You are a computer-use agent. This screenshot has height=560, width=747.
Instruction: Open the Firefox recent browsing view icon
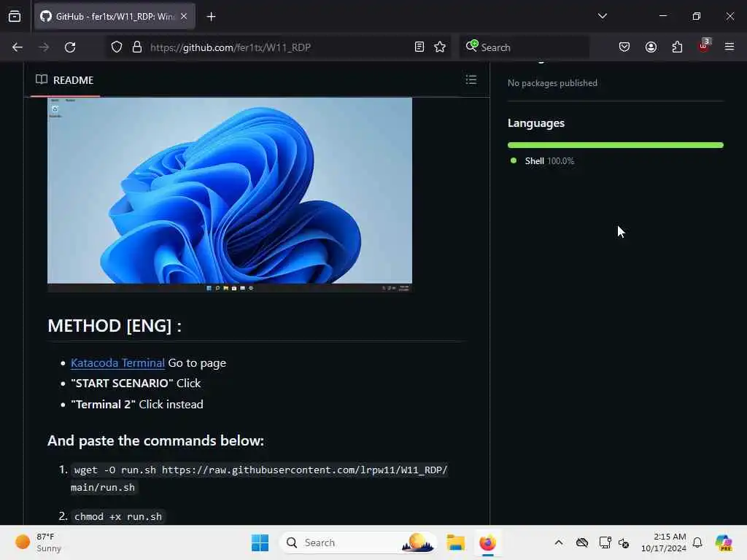[15, 16]
